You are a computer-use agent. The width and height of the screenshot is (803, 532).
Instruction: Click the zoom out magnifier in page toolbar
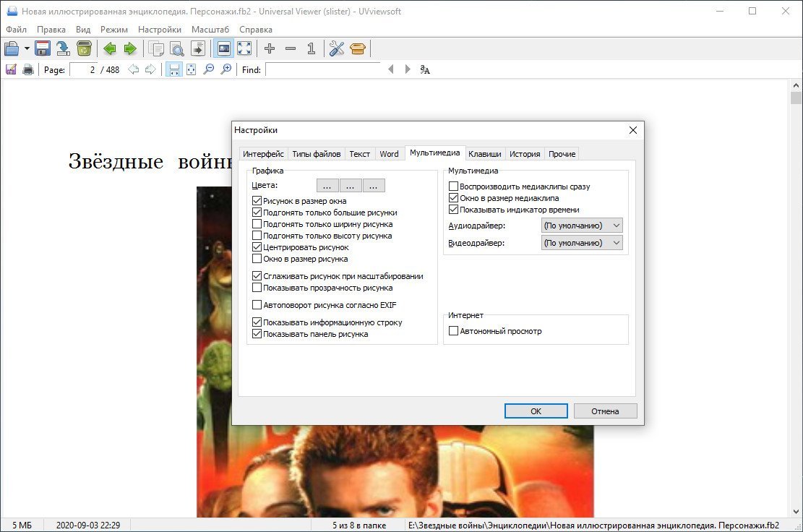click(x=209, y=69)
